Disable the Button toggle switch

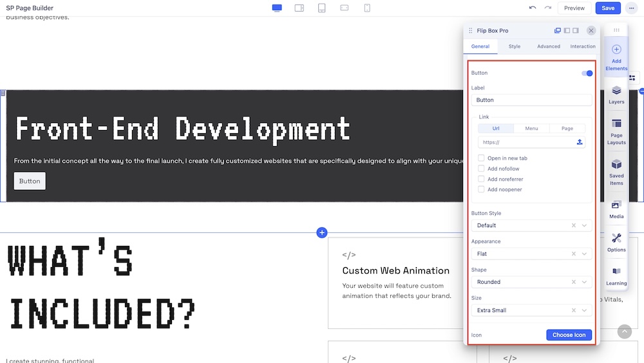point(587,73)
